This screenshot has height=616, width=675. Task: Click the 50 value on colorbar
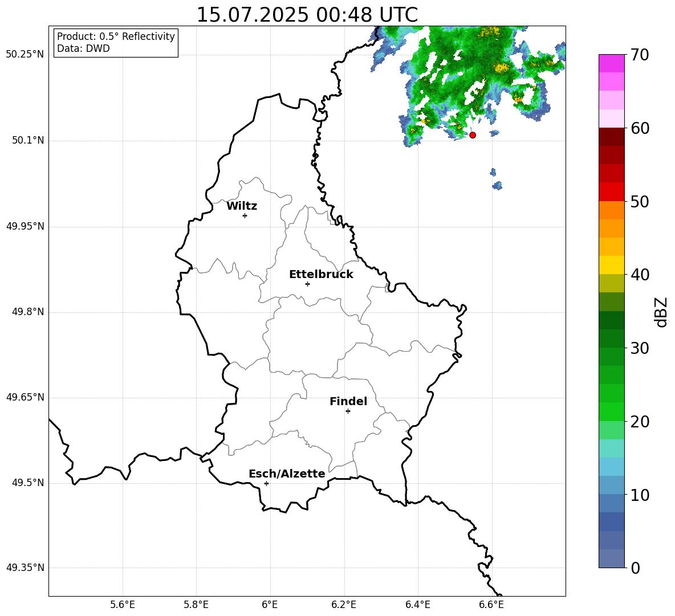(x=640, y=202)
